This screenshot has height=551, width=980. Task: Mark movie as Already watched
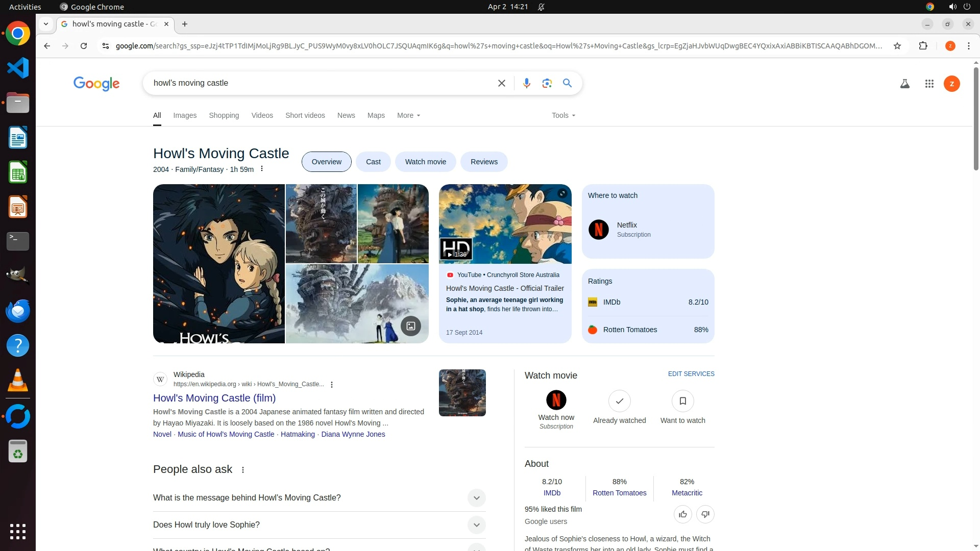[619, 401]
